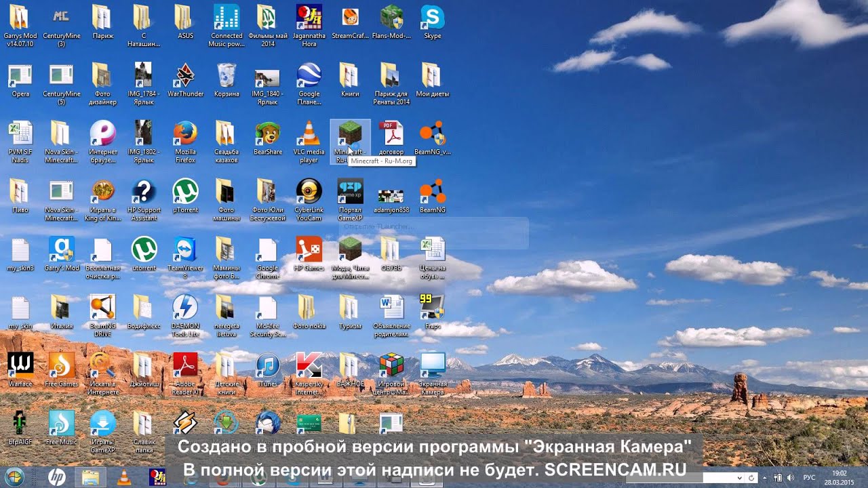Open the Цены на обувь Excel file
The image size is (868, 488).
[x=433, y=258]
